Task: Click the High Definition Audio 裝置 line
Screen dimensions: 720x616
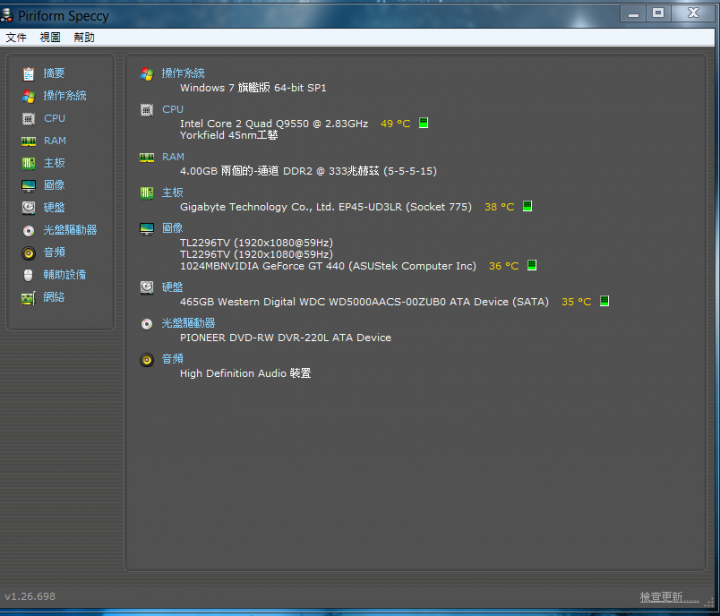Action: coord(246,374)
